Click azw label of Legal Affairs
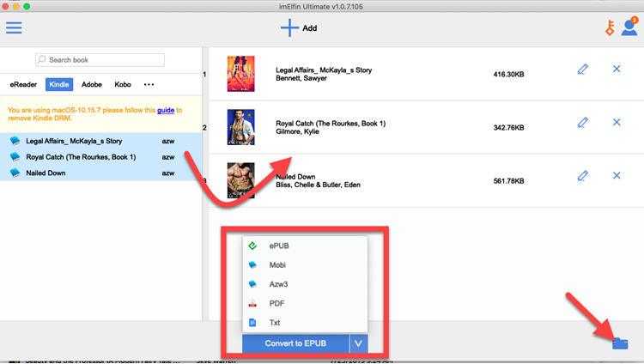The image size is (644, 364). 168,142
